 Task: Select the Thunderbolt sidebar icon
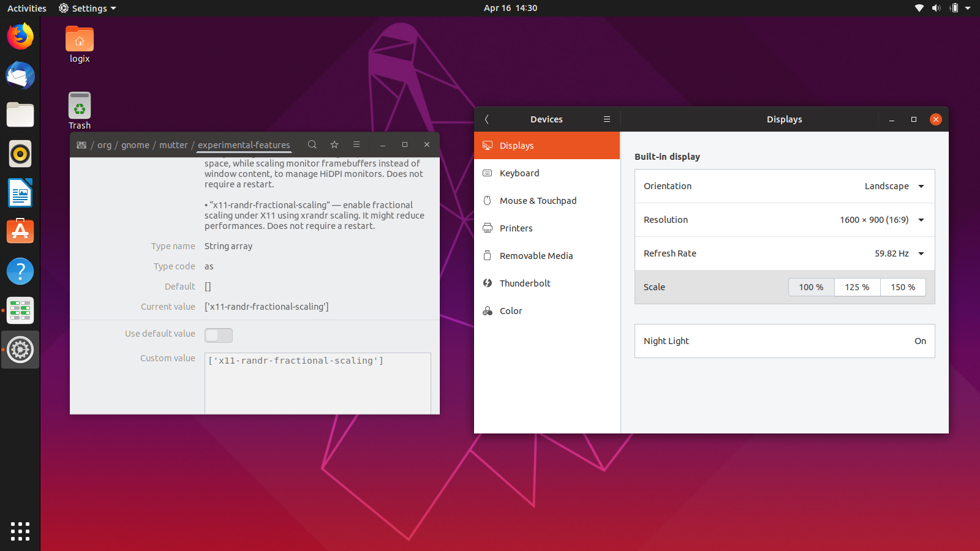click(488, 283)
